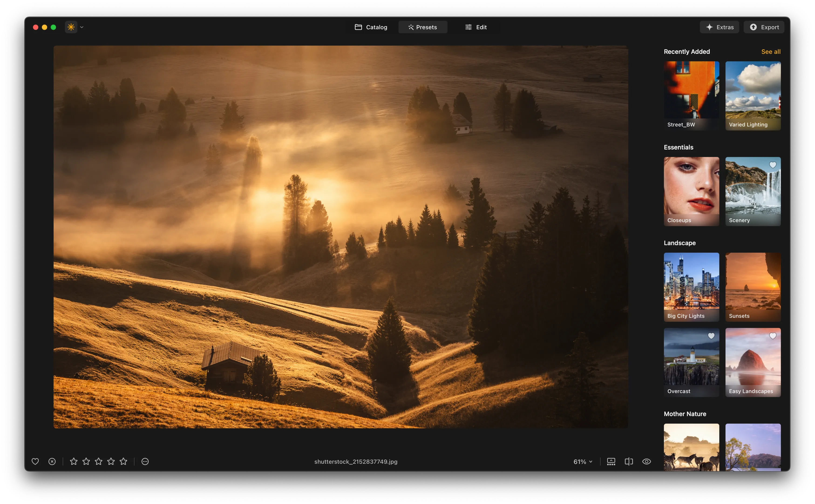
Task: Click See all link for Recently Added
Action: coord(771,52)
